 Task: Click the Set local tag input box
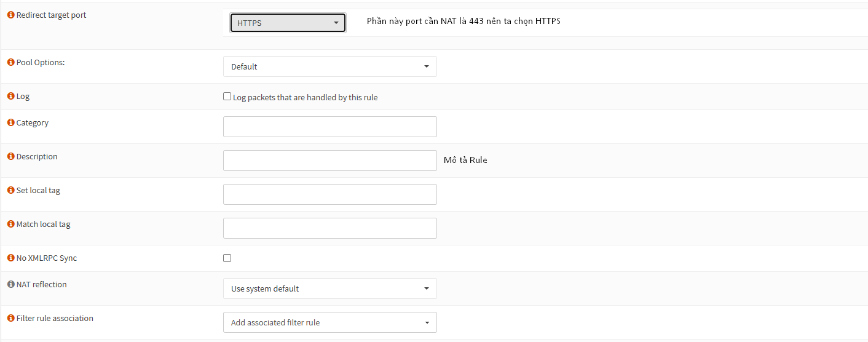coord(330,194)
